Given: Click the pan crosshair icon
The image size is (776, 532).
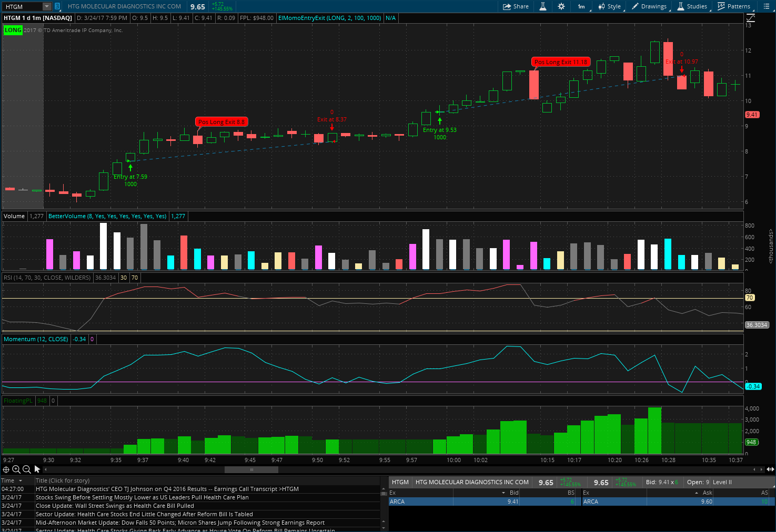Looking at the screenshot, I should (x=6, y=469).
